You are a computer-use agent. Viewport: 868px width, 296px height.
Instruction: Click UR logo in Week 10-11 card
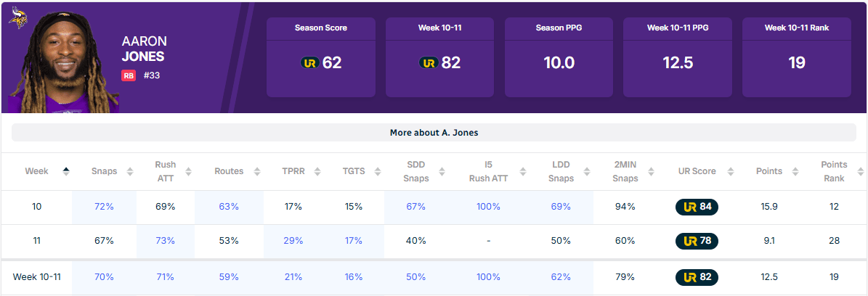[429, 63]
